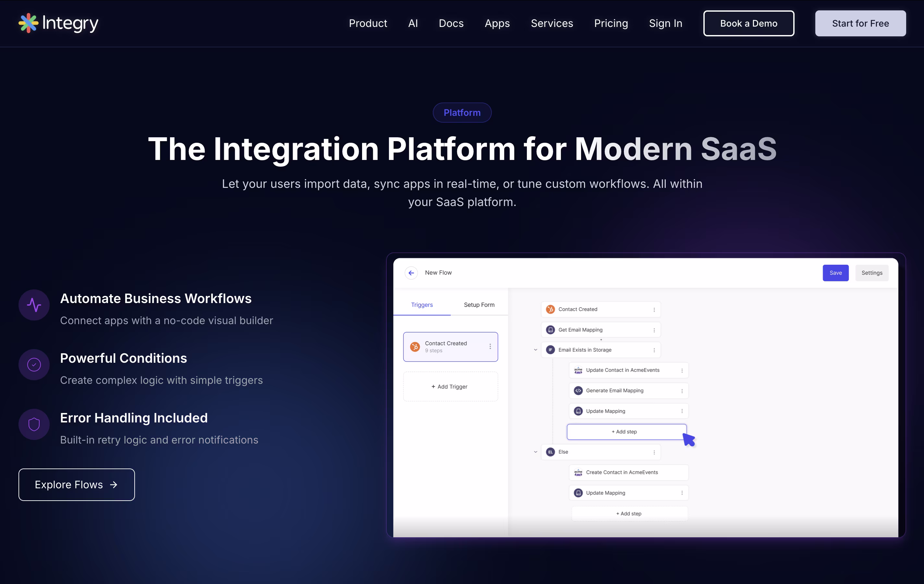Open options menu for Else step
The width and height of the screenshot is (924, 584).
[654, 452]
